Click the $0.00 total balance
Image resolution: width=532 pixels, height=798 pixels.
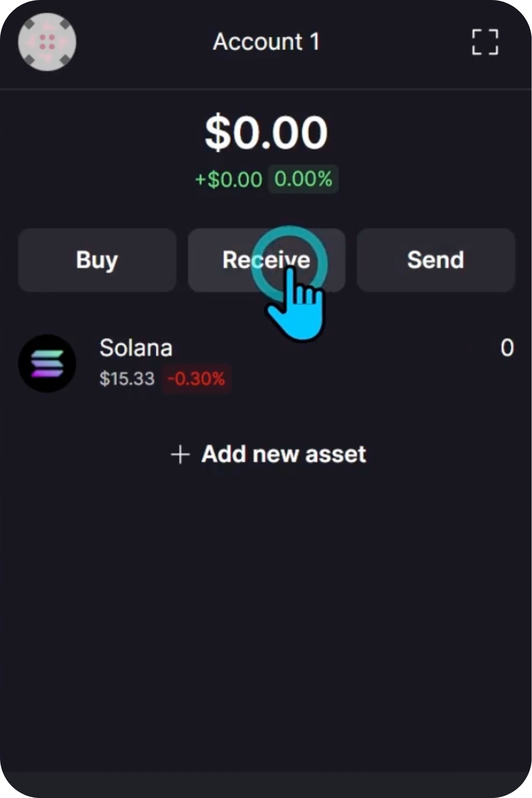[x=266, y=132]
